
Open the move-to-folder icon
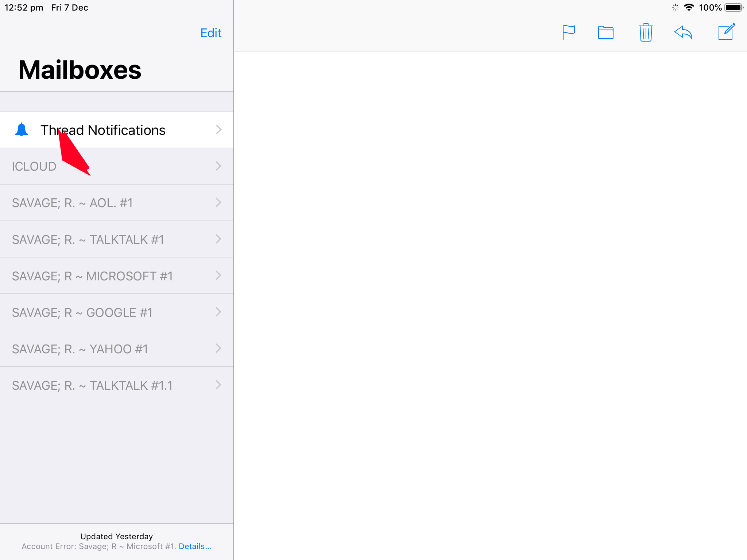[605, 33]
